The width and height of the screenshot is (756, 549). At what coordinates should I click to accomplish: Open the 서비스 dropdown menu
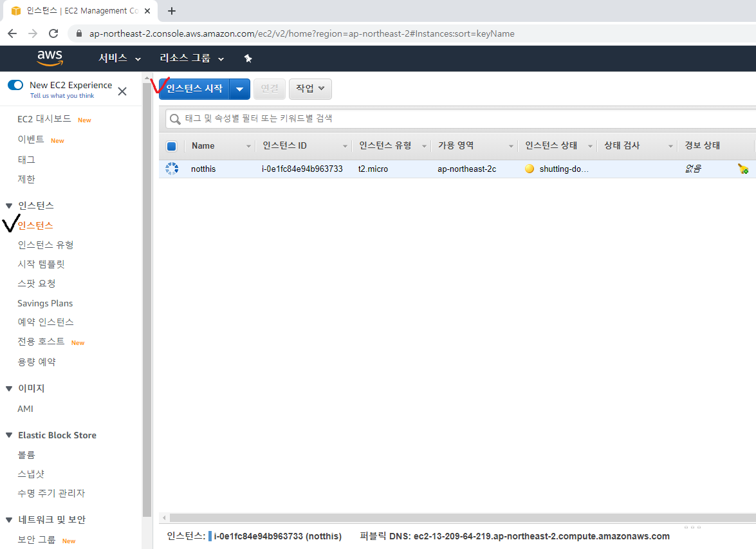[x=120, y=59]
